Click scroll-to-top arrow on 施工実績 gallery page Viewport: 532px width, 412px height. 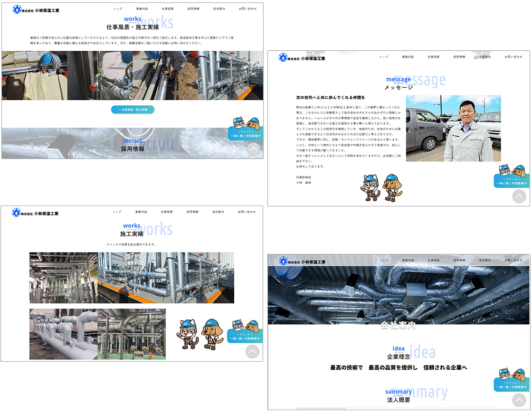[252, 351]
